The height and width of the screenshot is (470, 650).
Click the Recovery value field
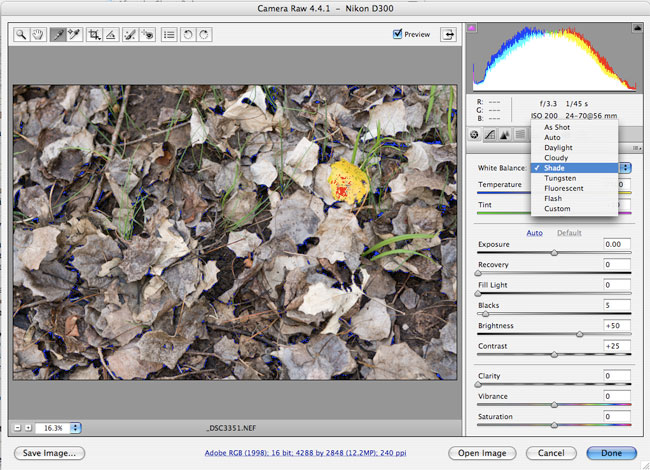617,264
